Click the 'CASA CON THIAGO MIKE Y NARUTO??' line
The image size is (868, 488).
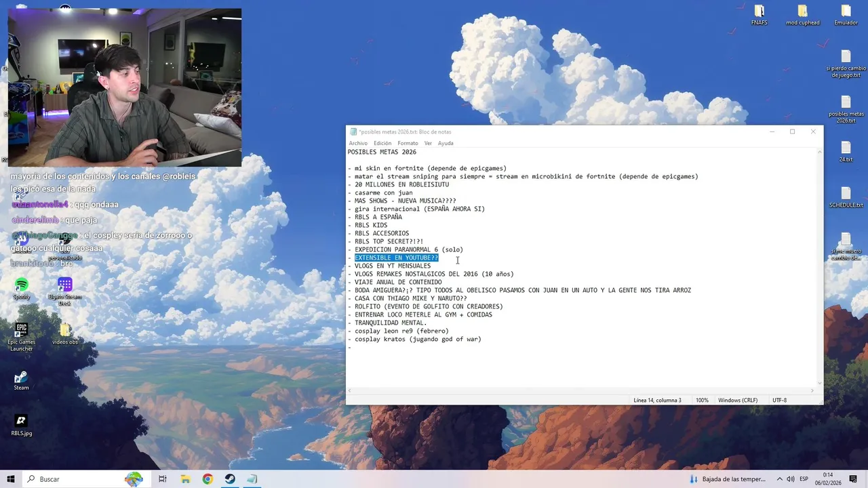pos(408,298)
